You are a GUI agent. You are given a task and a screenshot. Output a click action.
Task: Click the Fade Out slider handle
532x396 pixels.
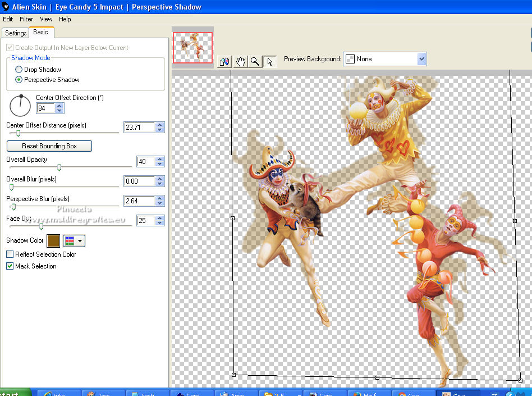point(41,226)
